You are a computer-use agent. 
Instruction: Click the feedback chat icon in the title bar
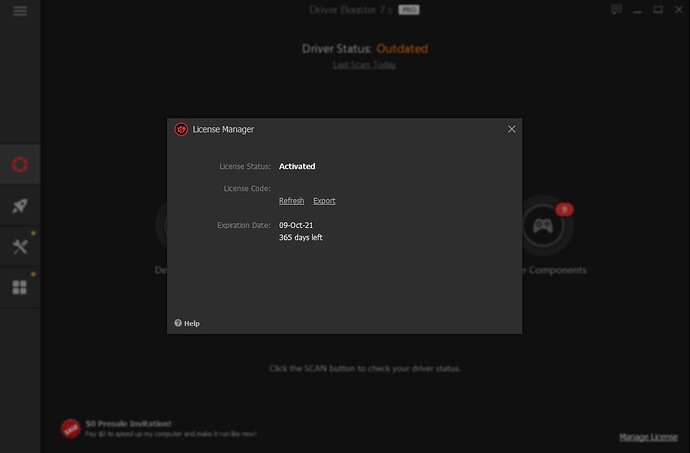tap(617, 9)
